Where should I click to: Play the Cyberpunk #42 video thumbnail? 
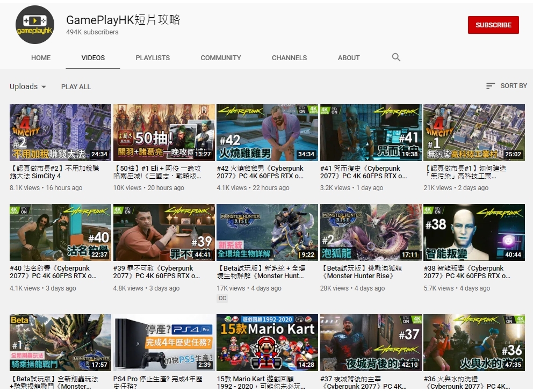tap(267, 133)
